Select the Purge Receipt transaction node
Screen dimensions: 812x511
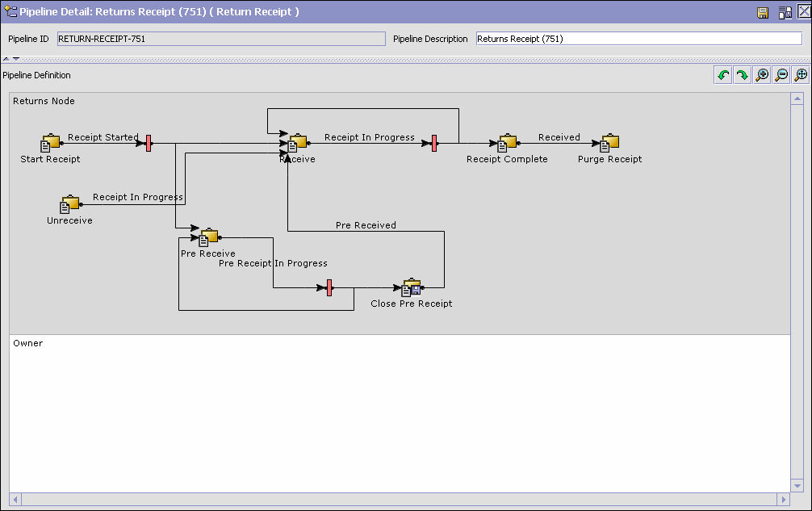click(x=609, y=143)
